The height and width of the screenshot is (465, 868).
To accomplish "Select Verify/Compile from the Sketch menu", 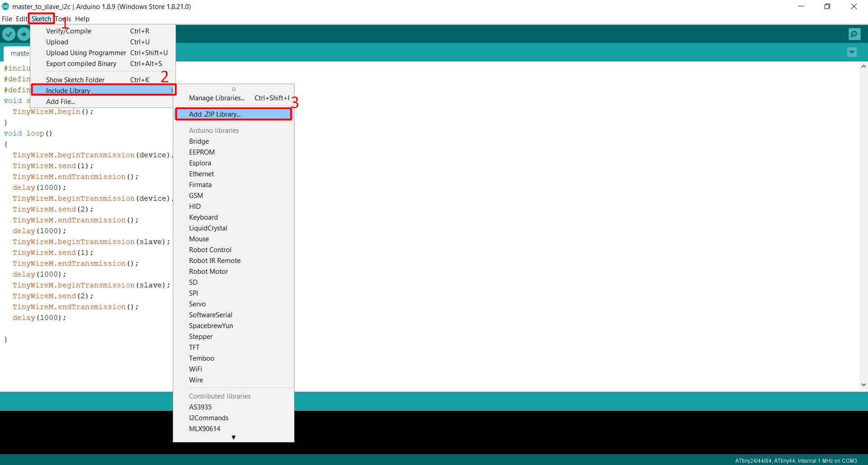I will 103,31.
